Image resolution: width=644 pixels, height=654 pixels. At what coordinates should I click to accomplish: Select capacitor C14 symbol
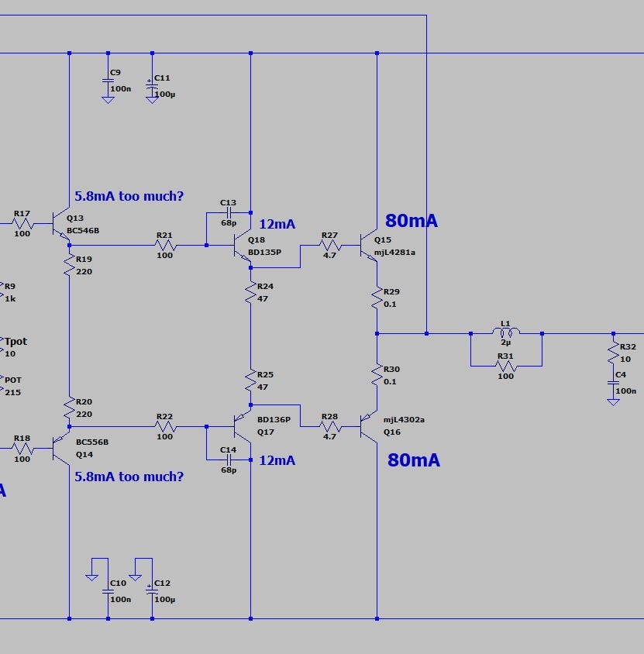pos(229,460)
